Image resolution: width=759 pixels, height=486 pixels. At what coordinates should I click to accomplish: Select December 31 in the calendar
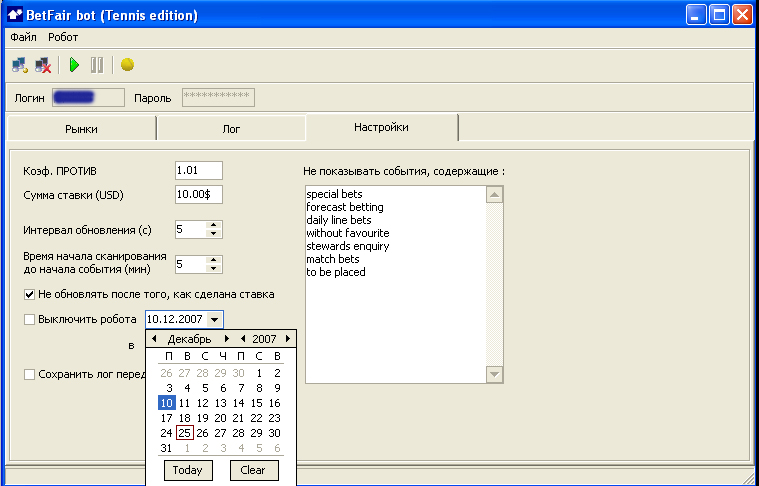click(166, 448)
